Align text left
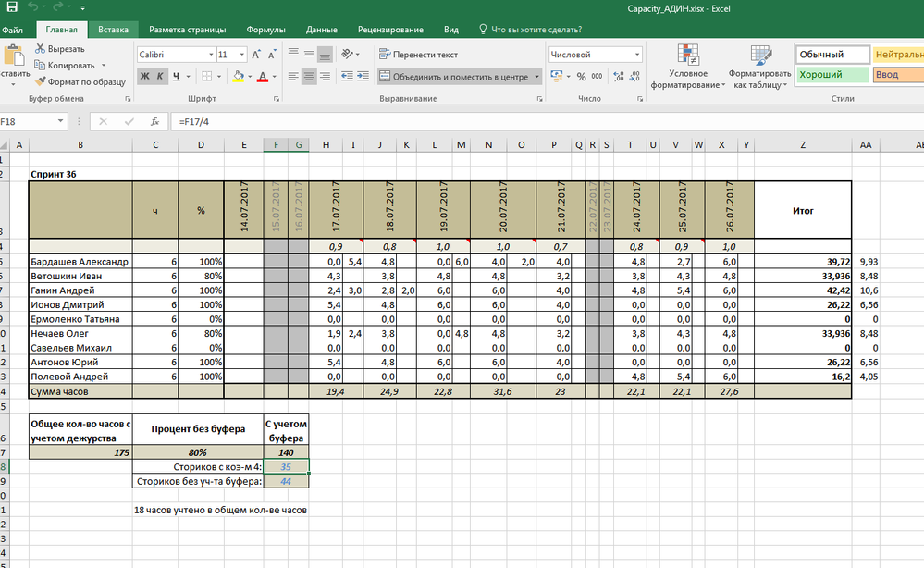Image resolution: width=924 pixels, height=568 pixels. pyautogui.click(x=293, y=77)
